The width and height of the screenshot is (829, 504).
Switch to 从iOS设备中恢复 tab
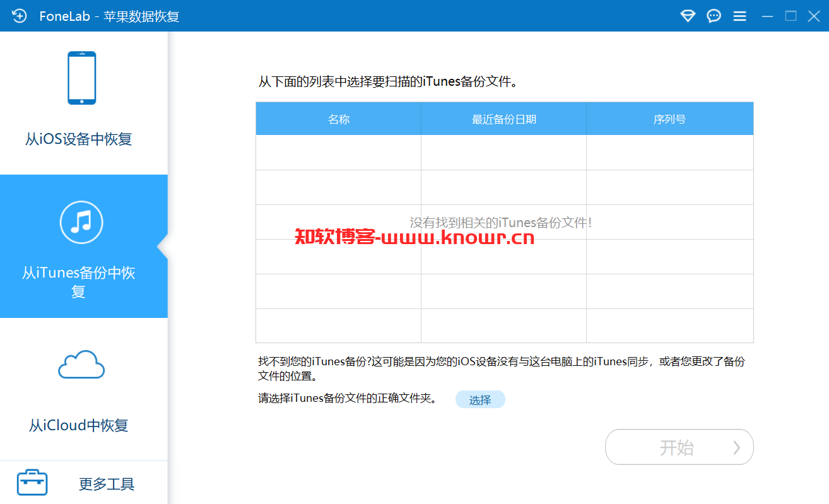click(83, 103)
